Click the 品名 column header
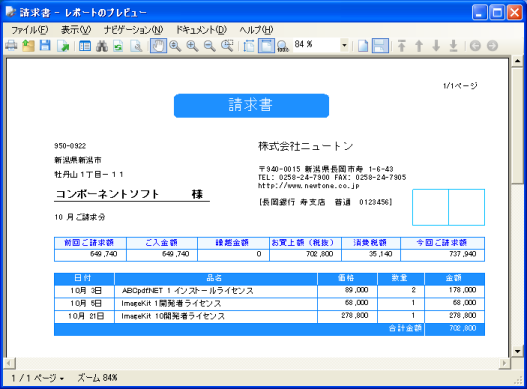The image size is (527, 389). tap(216, 278)
